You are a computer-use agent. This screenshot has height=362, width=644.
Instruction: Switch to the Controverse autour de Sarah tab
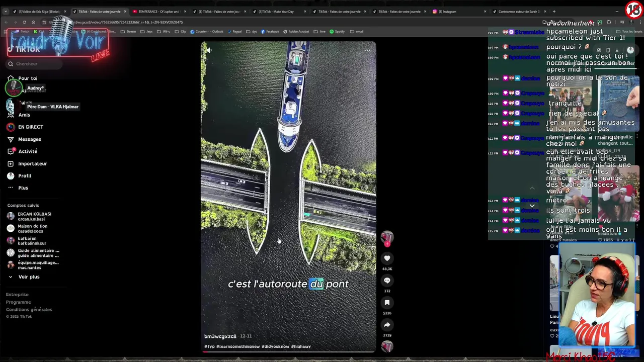[x=519, y=12]
